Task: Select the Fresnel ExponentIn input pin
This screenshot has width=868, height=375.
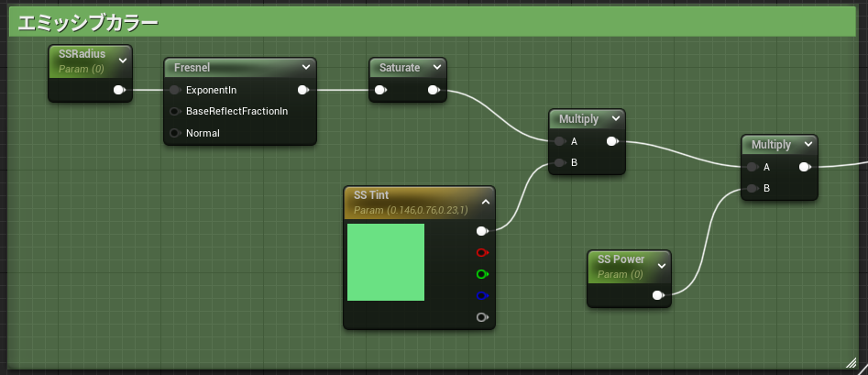Action: [x=175, y=90]
